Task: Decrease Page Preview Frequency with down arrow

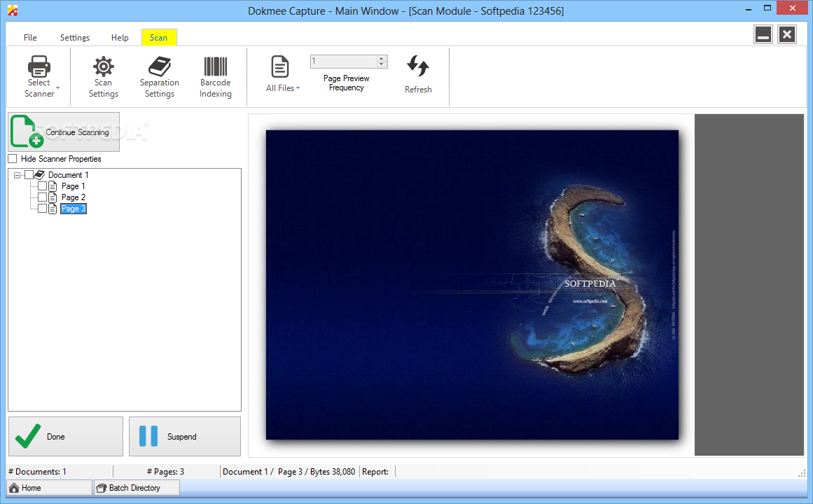Action: point(382,64)
